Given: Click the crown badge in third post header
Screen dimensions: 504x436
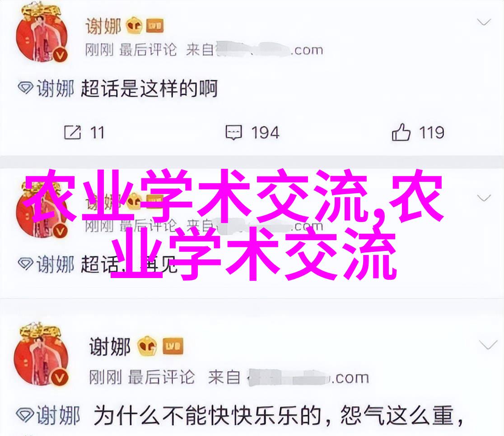Looking at the screenshot, I should point(147,345).
